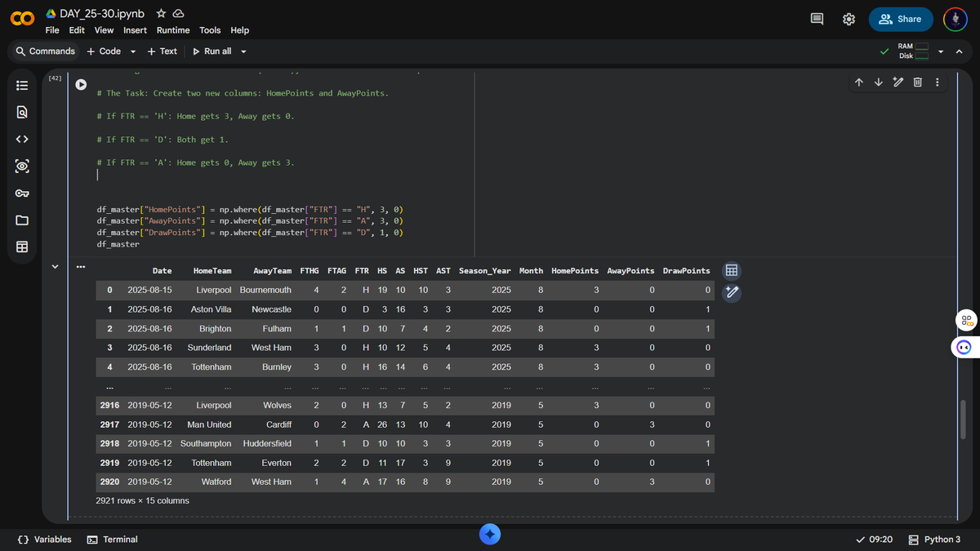This screenshot has height=551, width=980.
Task: Add a new Code cell
Action: [104, 51]
